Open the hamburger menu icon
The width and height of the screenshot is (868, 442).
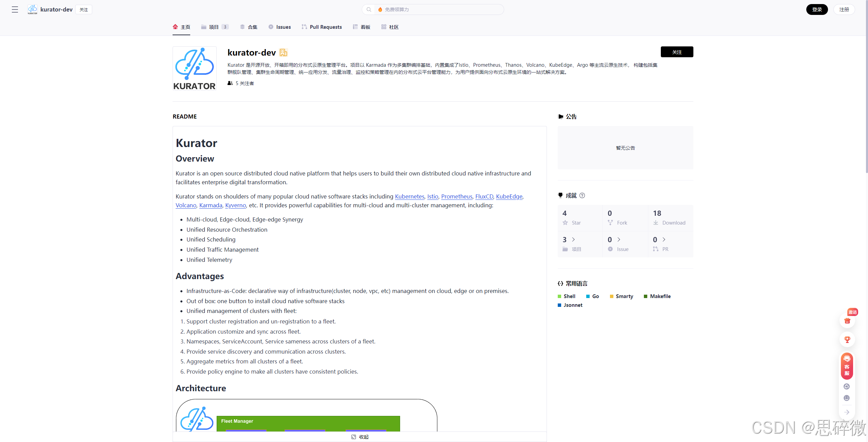click(x=15, y=9)
